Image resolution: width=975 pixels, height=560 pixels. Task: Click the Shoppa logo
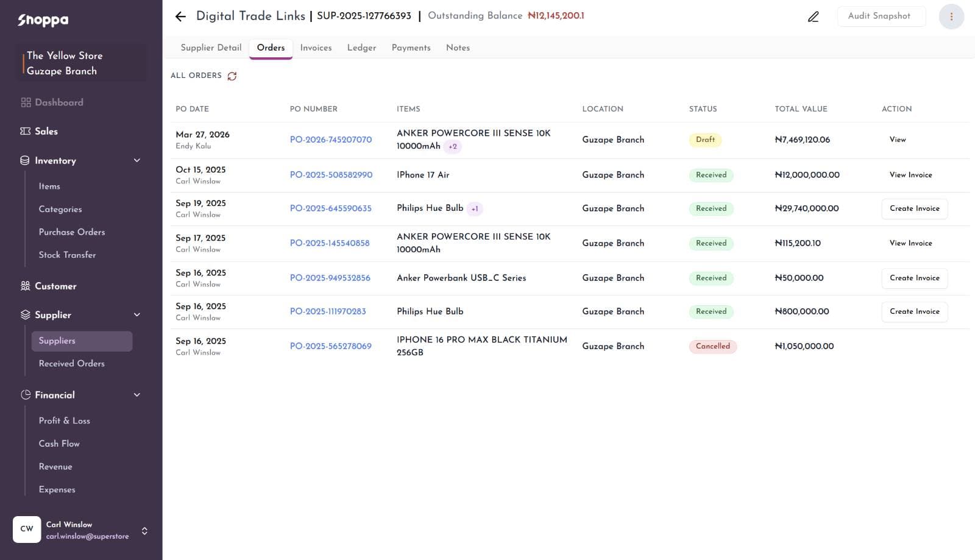point(43,20)
